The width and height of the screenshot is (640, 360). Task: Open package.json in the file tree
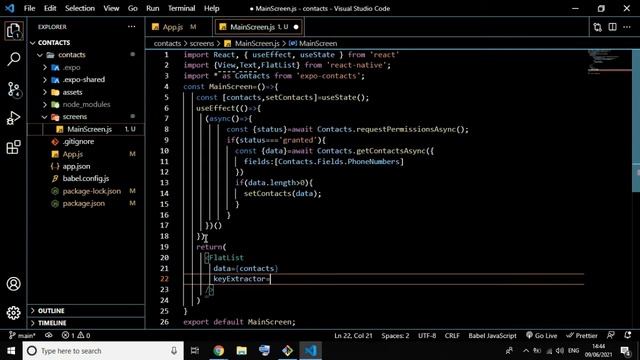(x=84, y=203)
